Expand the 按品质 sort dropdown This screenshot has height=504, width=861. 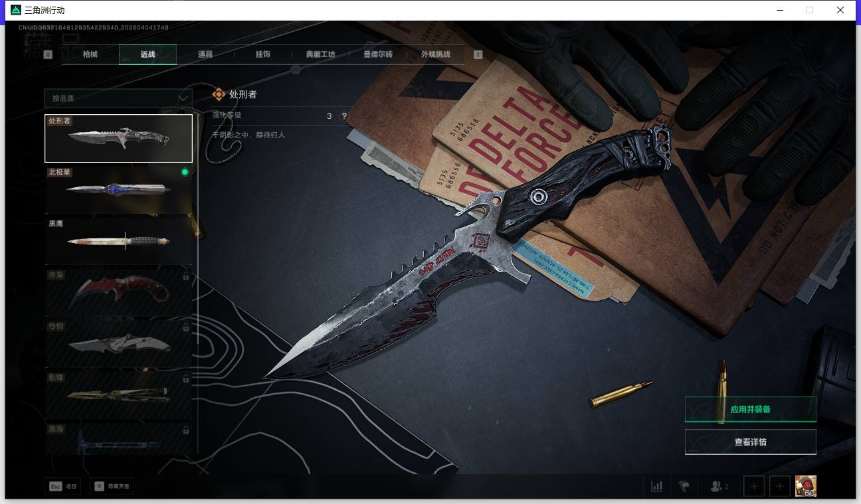pos(118,98)
